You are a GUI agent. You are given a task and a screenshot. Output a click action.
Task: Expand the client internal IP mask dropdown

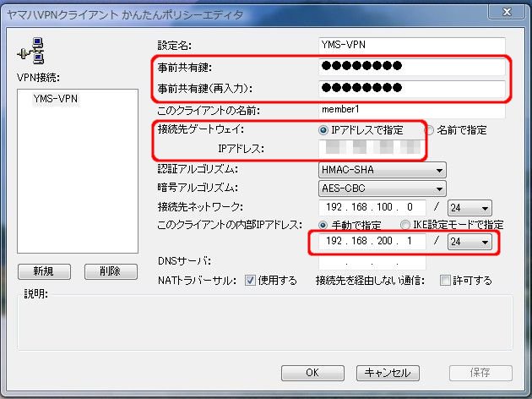coord(471,243)
